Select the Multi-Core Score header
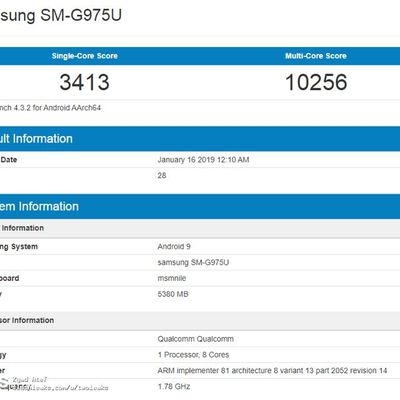 [316, 56]
